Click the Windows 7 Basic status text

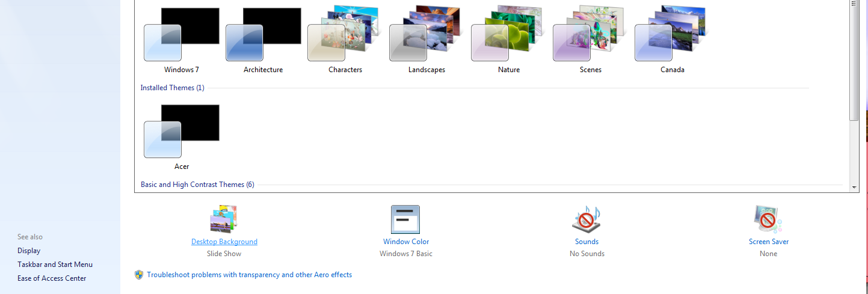click(406, 254)
